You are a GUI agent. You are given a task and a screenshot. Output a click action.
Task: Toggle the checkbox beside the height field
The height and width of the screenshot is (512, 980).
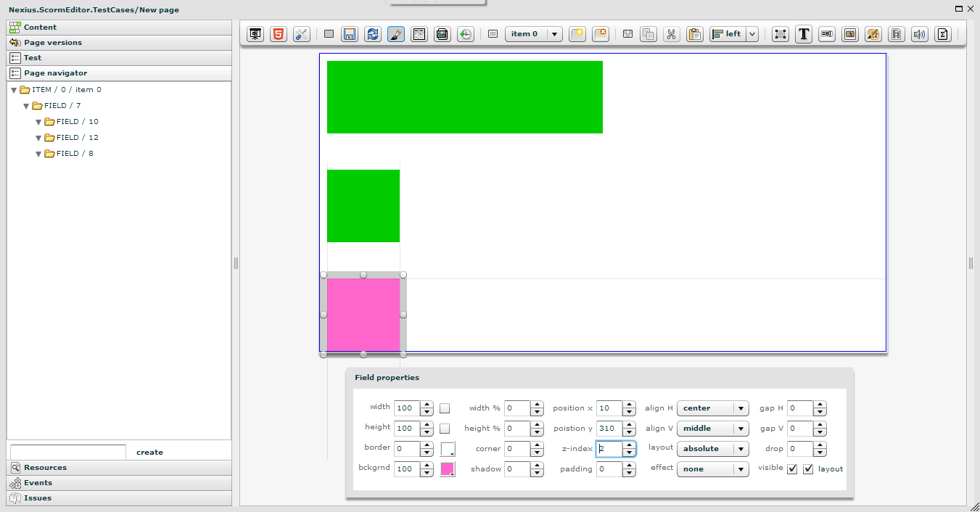tap(445, 429)
